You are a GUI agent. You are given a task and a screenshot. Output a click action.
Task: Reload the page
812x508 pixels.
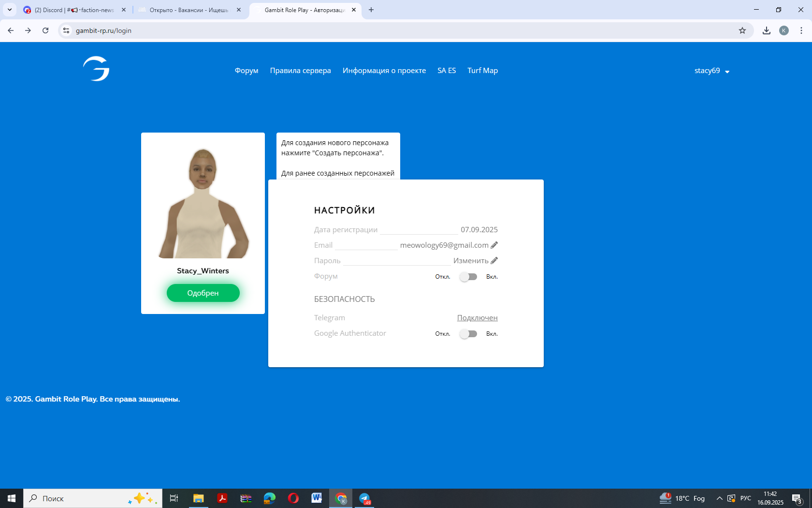click(45, 30)
